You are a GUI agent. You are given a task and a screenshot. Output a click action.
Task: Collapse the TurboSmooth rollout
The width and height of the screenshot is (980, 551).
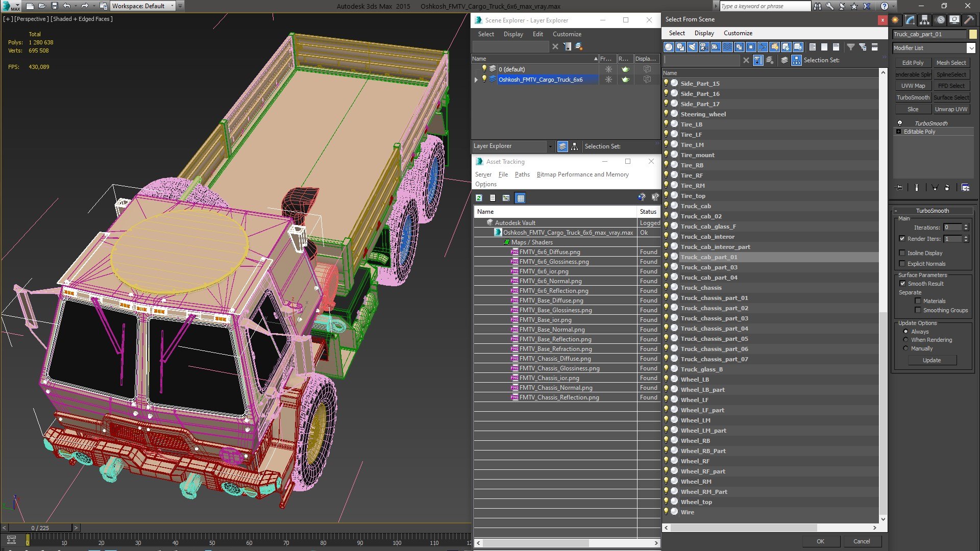point(895,211)
